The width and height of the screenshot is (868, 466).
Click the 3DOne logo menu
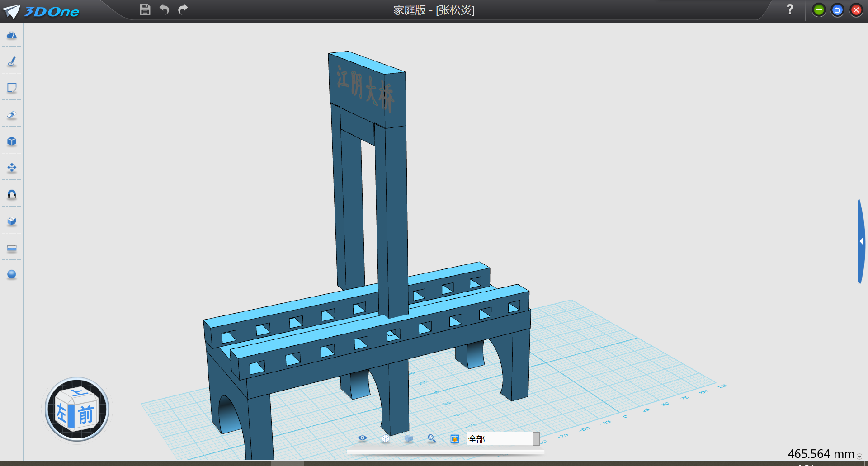41,11
